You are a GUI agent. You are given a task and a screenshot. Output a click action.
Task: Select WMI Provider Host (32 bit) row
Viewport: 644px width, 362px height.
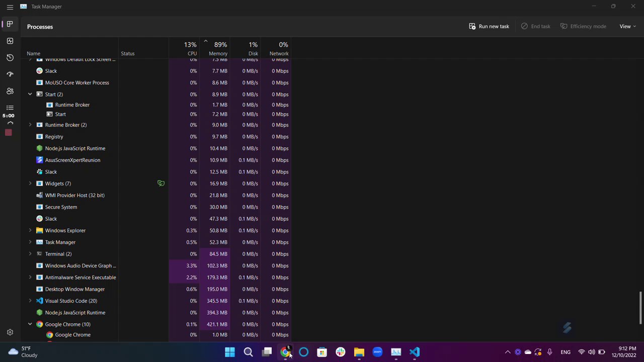[155, 195]
